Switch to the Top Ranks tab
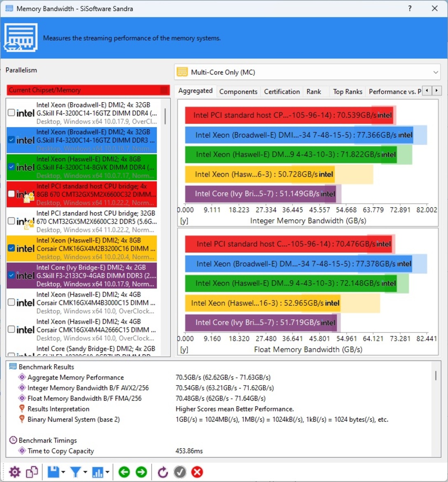 coord(348,91)
